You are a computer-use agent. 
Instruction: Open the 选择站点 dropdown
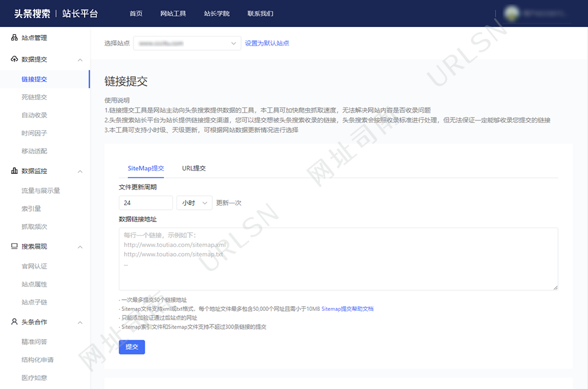tap(187, 43)
